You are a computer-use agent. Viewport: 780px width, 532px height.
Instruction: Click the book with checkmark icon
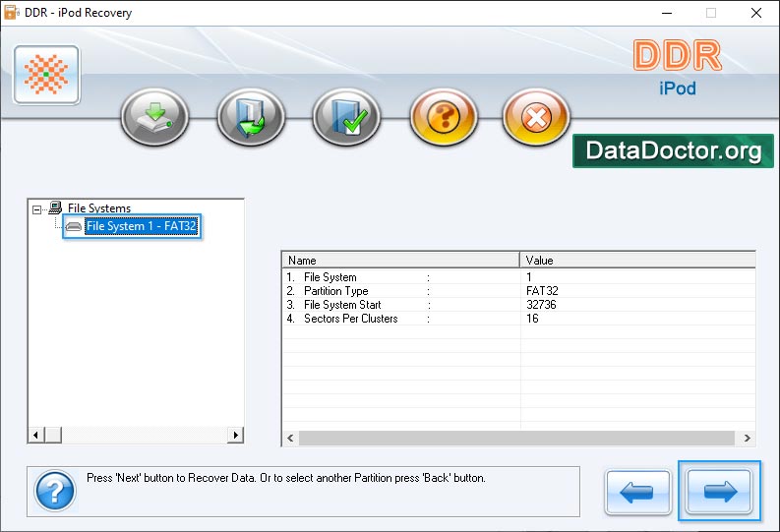346,117
